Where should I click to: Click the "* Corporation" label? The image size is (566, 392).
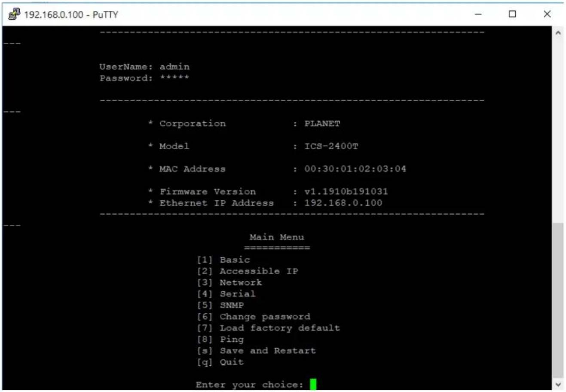[187, 123]
